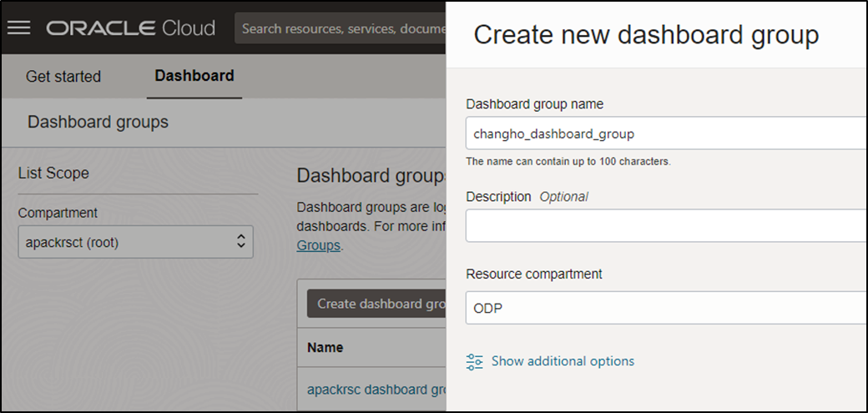Click the Name column header

point(325,347)
